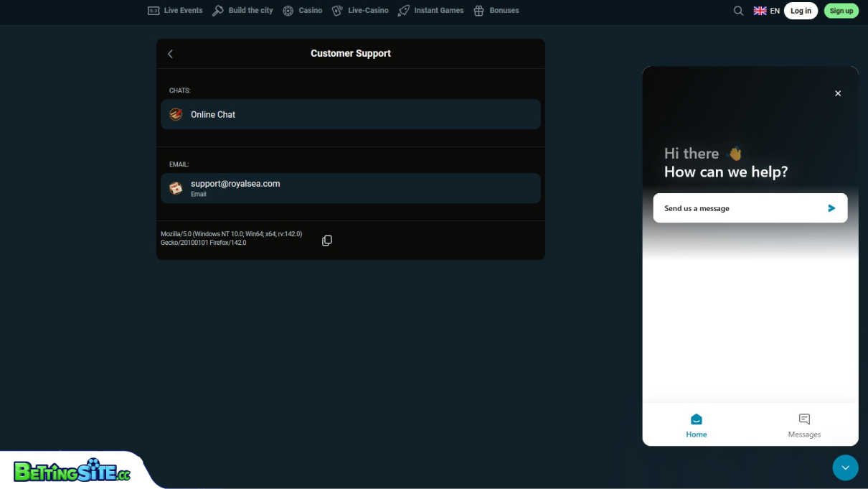Click the Live Events ticket icon
The height and width of the screenshot is (489, 868).
tap(153, 10)
